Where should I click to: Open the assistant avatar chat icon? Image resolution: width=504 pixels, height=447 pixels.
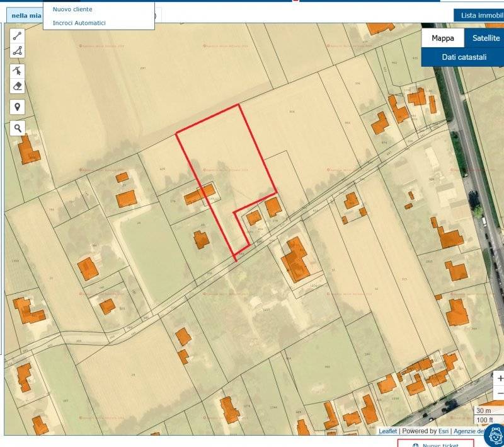click(x=495, y=436)
